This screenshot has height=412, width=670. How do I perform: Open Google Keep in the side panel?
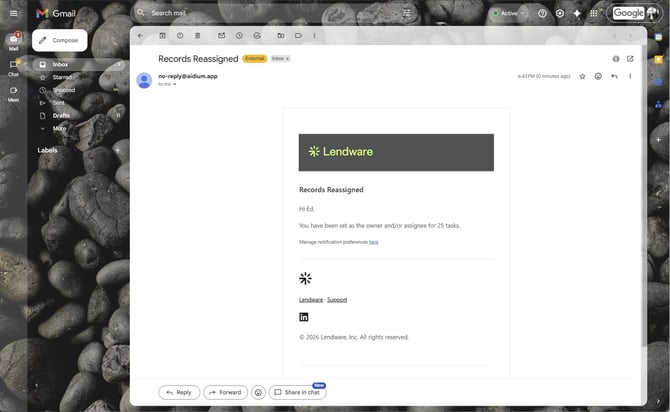pos(658,59)
